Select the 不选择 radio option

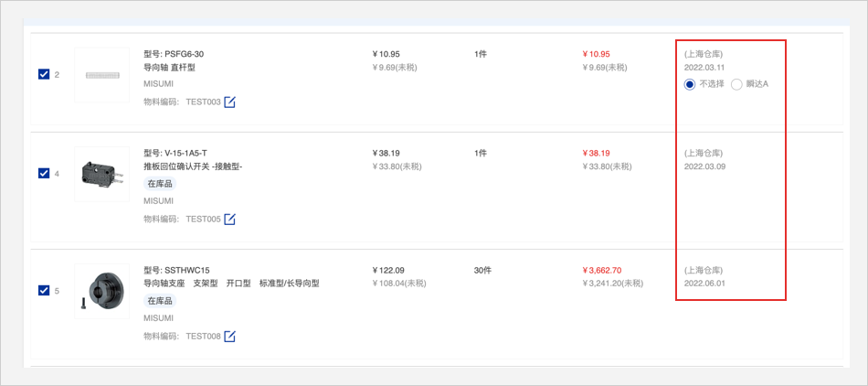pyautogui.click(x=690, y=84)
